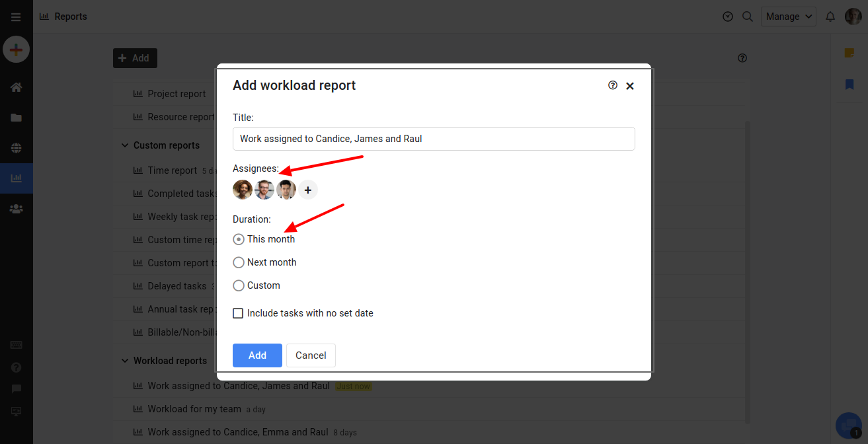Open the help icon inside the dialog

(x=612, y=85)
